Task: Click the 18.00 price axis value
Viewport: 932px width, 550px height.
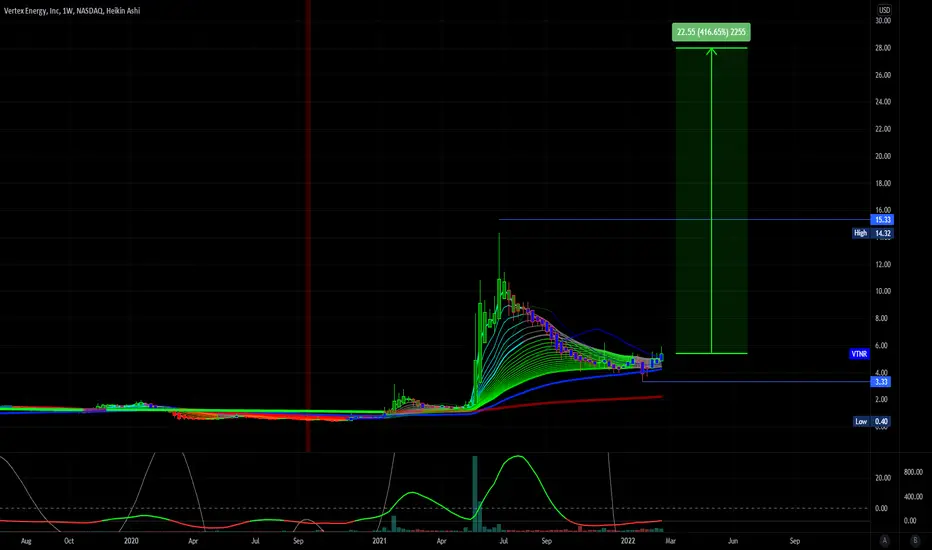Action: coord(883,183)
